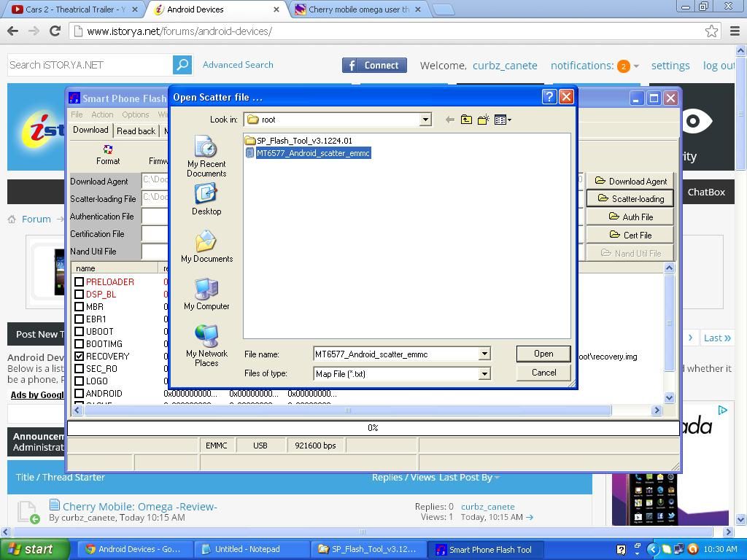Open the Advanced Search link

point(238,65)
